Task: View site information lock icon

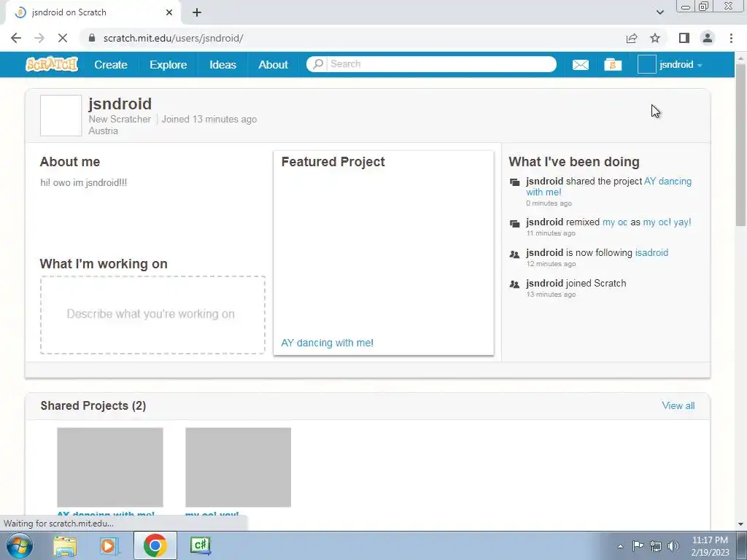Action: [92, 38]
